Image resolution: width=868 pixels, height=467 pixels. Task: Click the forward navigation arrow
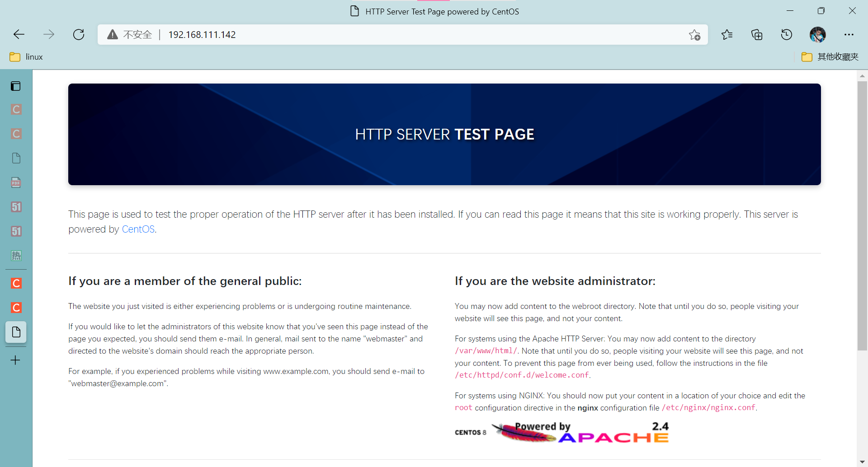point(49,34)
